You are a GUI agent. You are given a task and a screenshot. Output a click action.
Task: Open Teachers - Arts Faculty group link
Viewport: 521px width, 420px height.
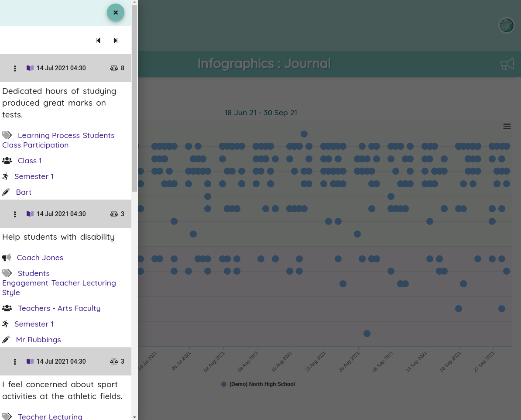(59, 308)
